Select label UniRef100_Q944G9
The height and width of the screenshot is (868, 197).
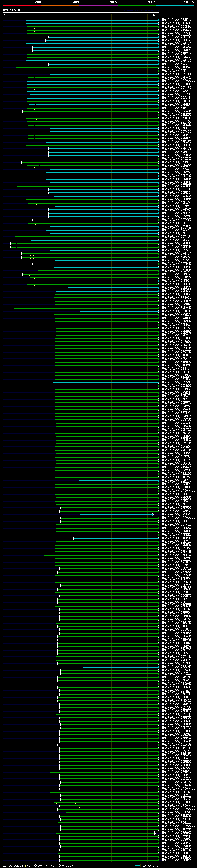177,57
